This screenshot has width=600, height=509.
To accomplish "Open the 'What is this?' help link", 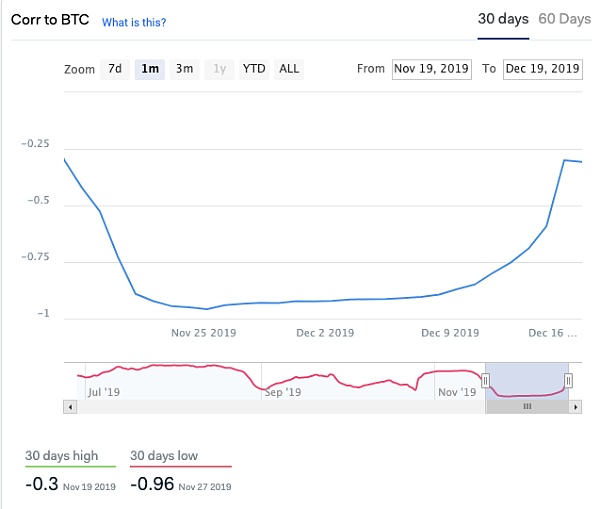I will (134, 22).
